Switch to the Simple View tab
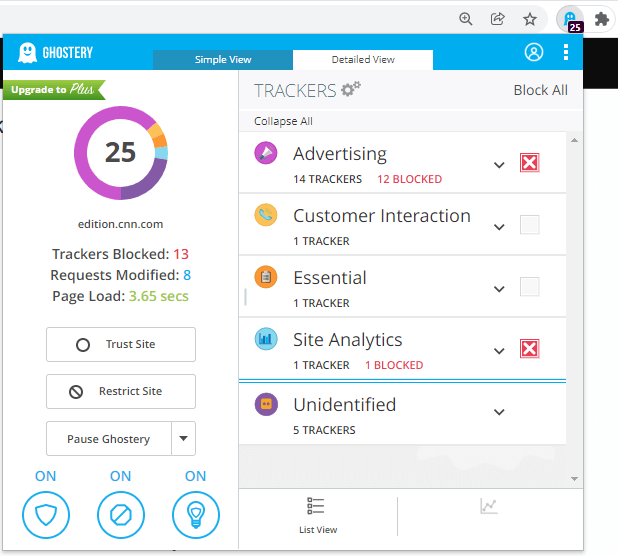Image resolution: width=618 pixels, height=556 pixels. point(223,60)
